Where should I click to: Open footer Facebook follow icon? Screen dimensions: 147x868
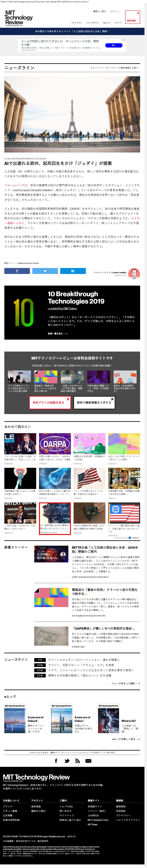tap(56, 761)
